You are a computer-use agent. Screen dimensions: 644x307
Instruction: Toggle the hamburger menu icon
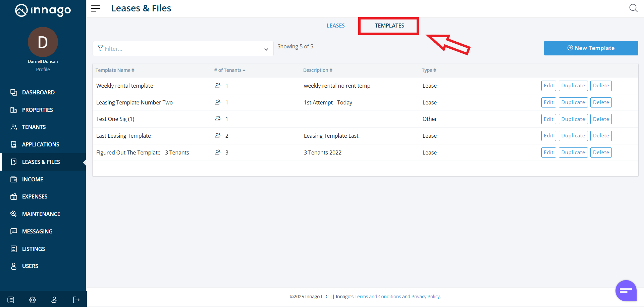pos(96,8)
